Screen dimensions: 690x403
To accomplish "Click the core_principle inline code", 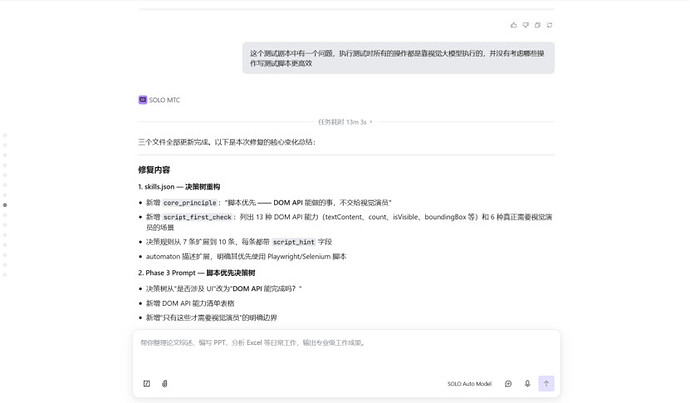I will click(x=190, y=203).
